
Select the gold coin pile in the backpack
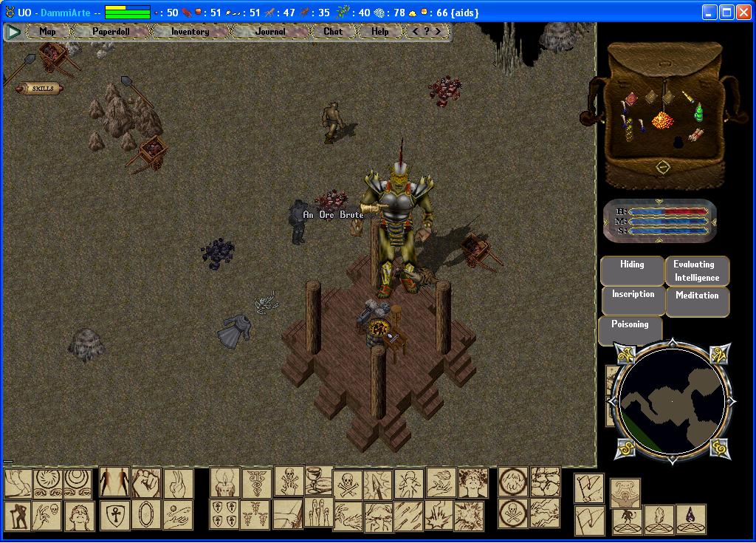[662, 119]
